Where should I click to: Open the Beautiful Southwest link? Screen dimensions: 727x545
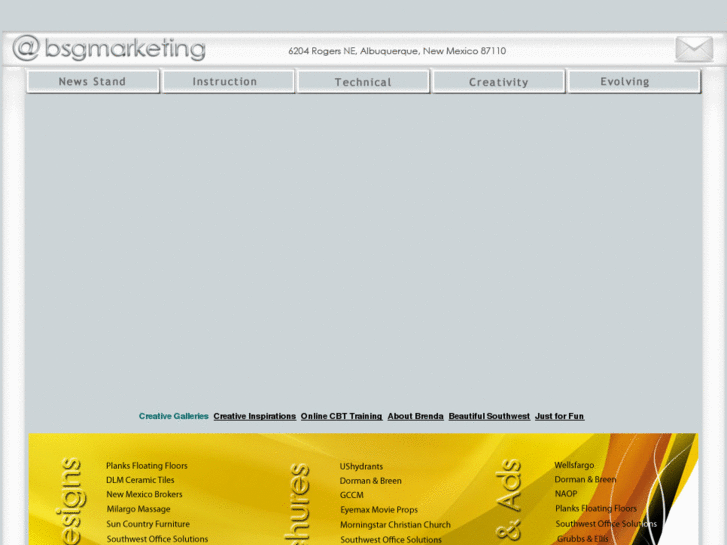point(489,416)
